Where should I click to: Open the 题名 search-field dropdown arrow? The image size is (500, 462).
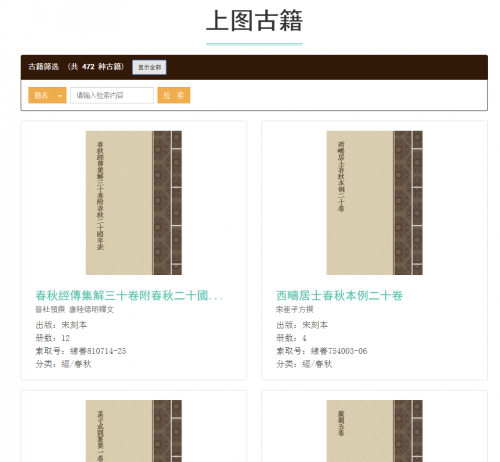click(x=60, y=95)
